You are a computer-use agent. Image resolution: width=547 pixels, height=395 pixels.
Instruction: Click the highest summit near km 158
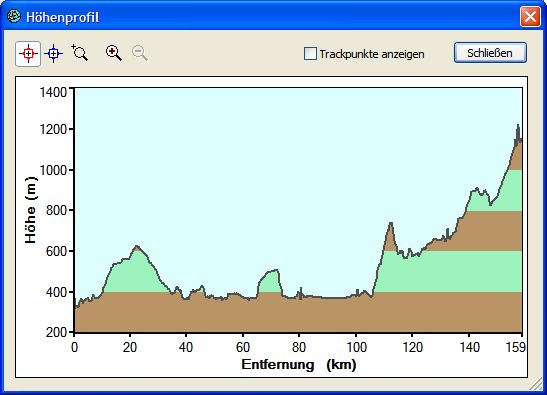[x=518, y=125]
